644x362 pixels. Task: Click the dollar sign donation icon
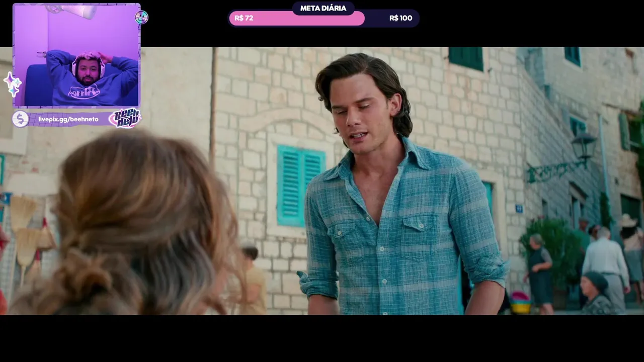(x=20, y=119)
